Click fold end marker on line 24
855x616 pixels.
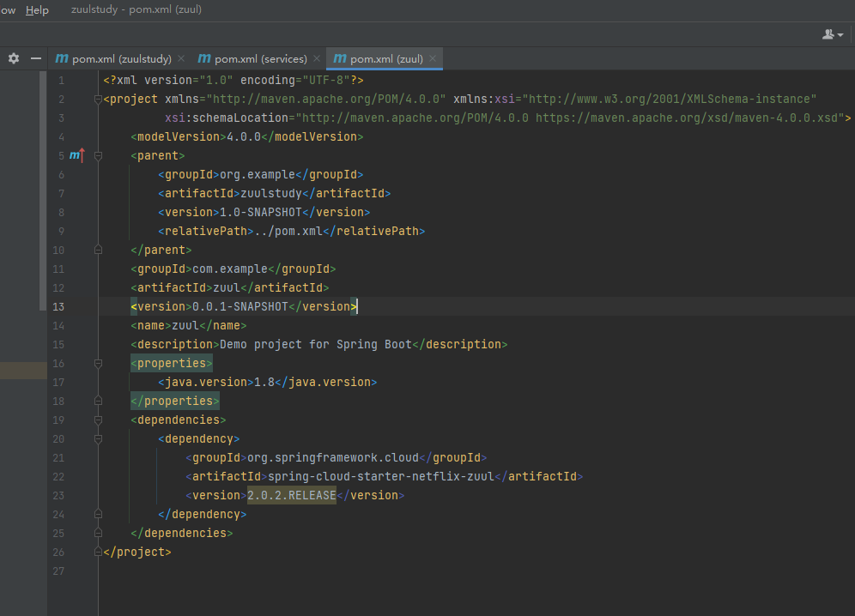[x=98, y=514]
